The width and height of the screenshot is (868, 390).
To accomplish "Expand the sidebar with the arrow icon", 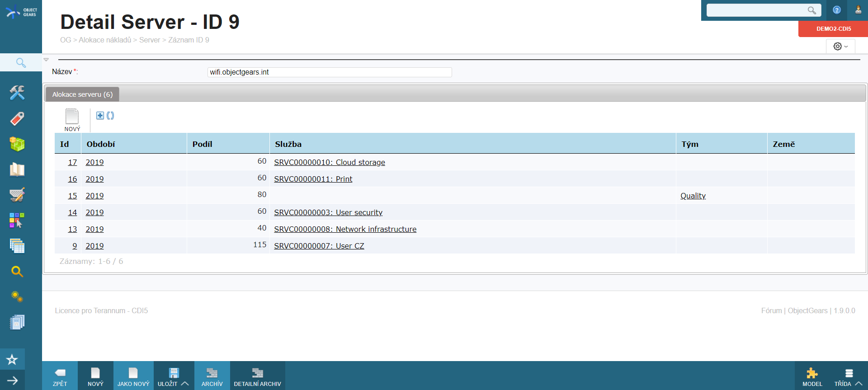I will tap(12, 381).
